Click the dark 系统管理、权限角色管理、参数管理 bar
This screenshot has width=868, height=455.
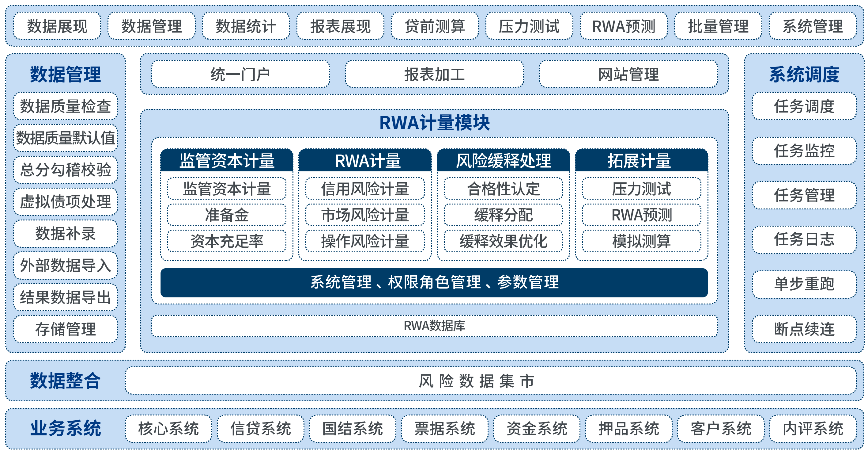pyautogui.click(x=434, y=282)
